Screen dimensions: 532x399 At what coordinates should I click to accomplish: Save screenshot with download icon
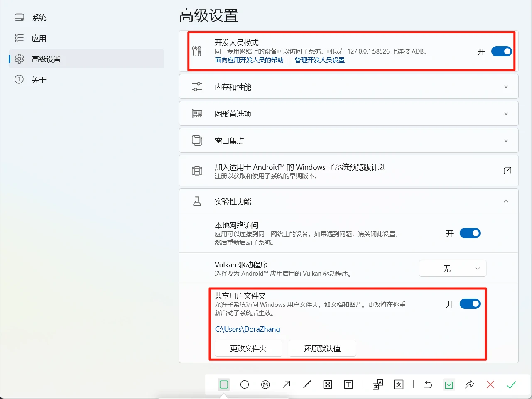click(x=449, y=384)
